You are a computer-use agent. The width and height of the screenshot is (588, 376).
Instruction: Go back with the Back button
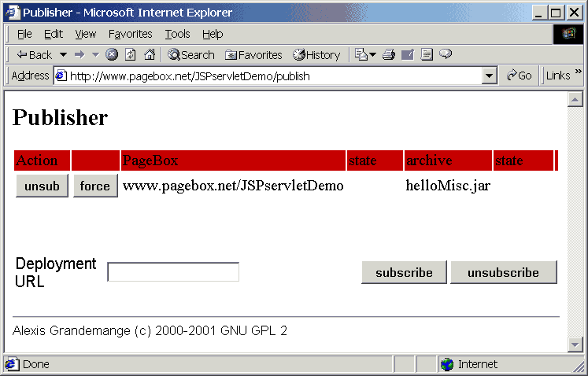[x=35, y=55]
